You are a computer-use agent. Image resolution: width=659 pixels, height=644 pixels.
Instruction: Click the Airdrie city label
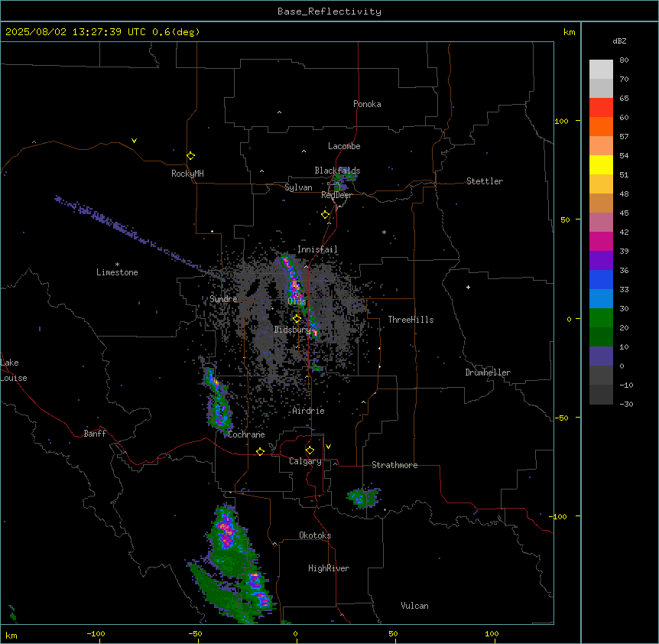[x=309, y=411]
